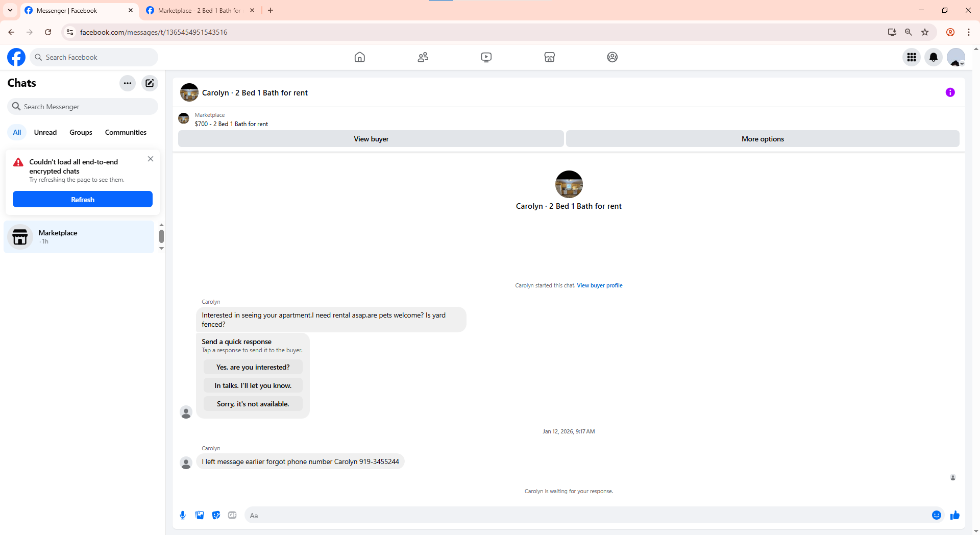
Task: Send quick response Sorry, it's not available.
Action: 253,404
